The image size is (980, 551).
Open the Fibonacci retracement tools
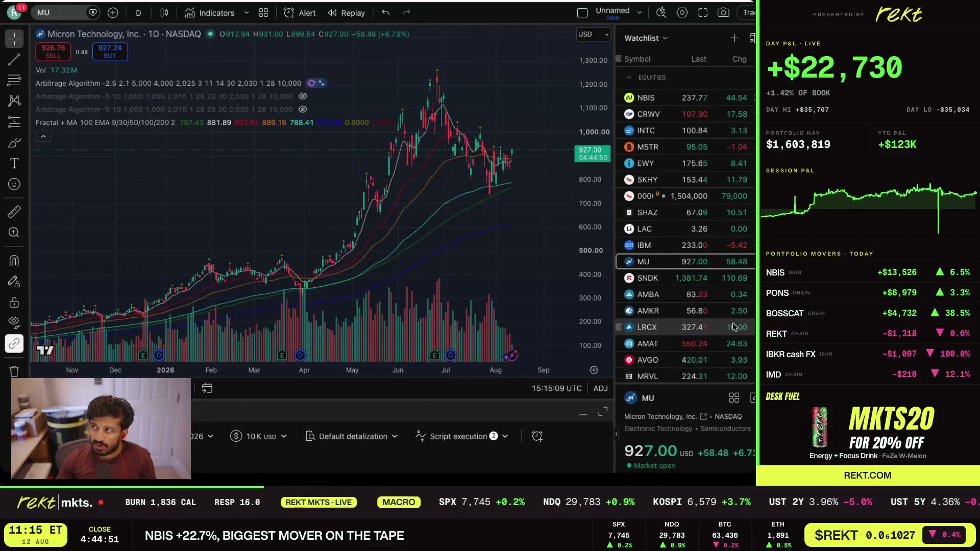point(14,80)
